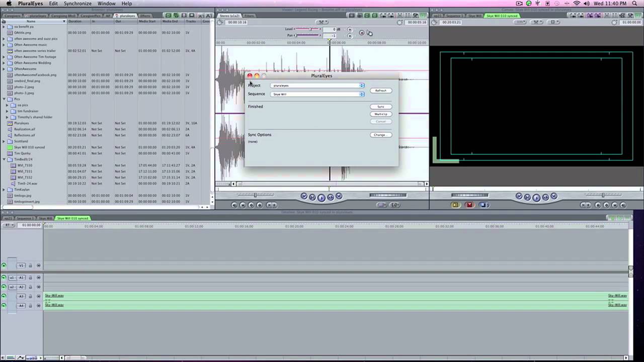644x362 pixels.
Task: Toggle A2 track audible control
Action: [4, 287]
